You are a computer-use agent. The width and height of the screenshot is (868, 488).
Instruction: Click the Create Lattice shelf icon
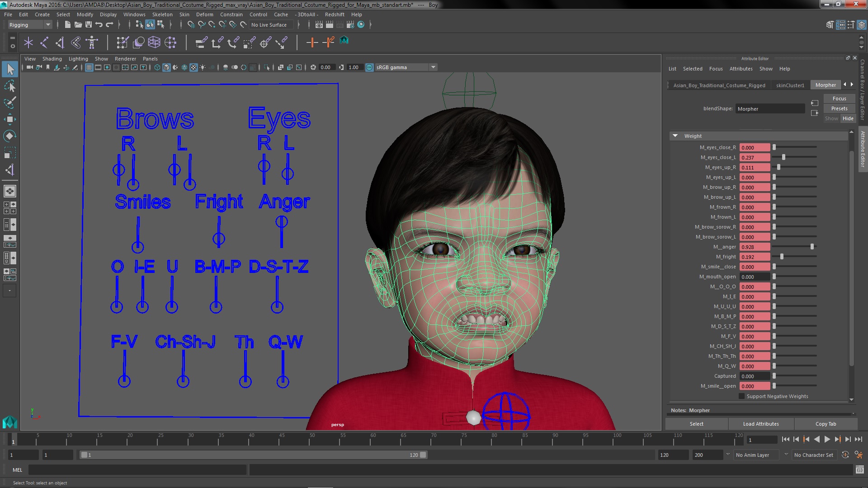pyautogui.click(x=154, y=42)
